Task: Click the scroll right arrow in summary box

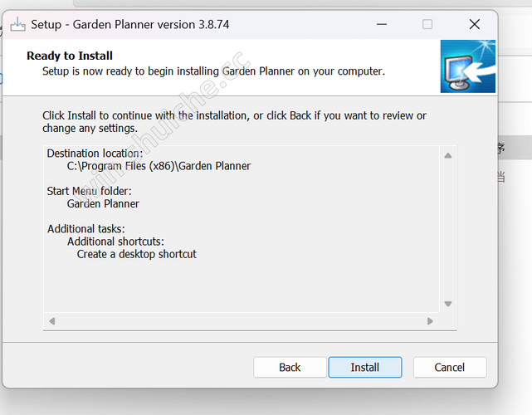Action: tap(430, 321)
